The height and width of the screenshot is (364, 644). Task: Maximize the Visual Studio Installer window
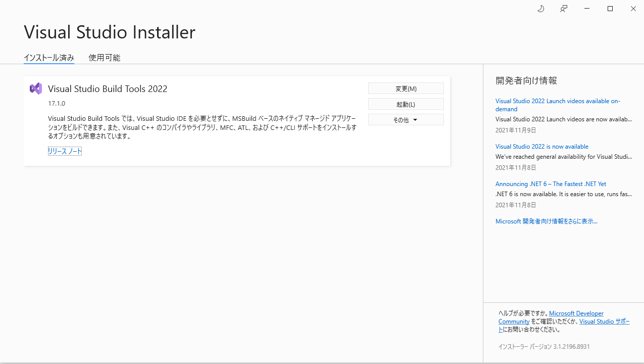(x=610, y=9)
